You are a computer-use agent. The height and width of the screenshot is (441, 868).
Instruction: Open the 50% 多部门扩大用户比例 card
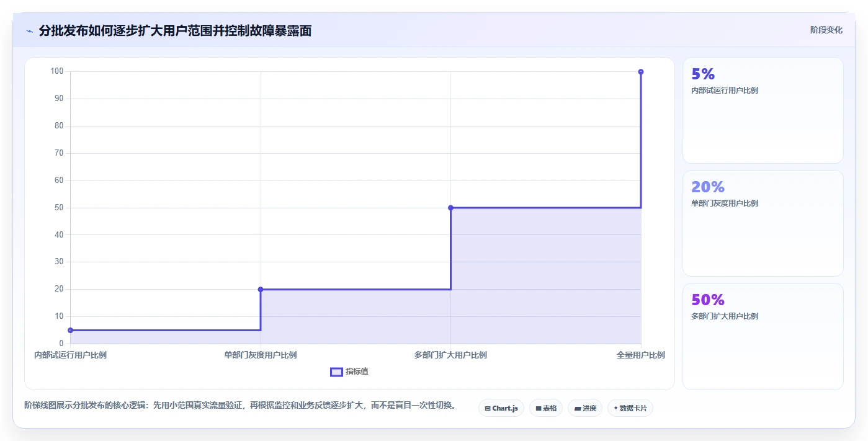coord(763,336)
